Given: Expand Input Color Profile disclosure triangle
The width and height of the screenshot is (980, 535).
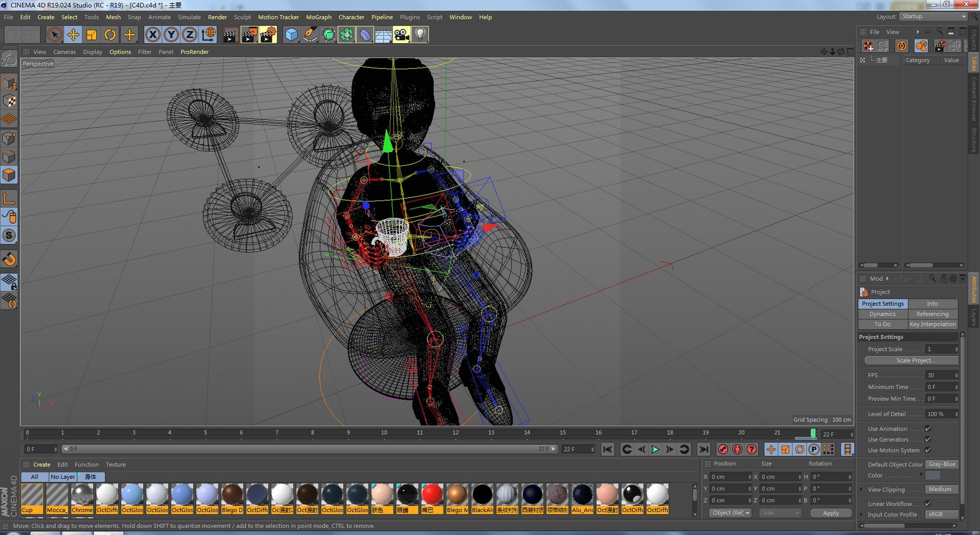Looking at the screenshot, I should tap(862, 515).
